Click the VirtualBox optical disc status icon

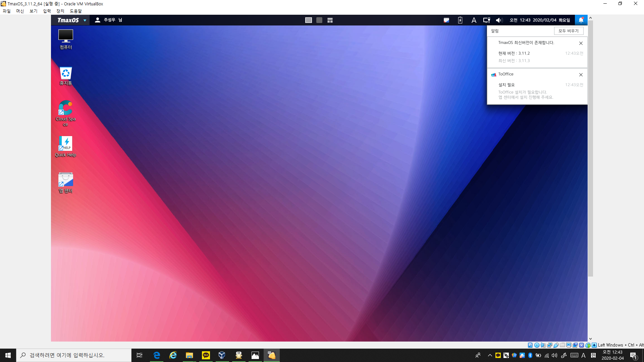(x=537, y=345)
